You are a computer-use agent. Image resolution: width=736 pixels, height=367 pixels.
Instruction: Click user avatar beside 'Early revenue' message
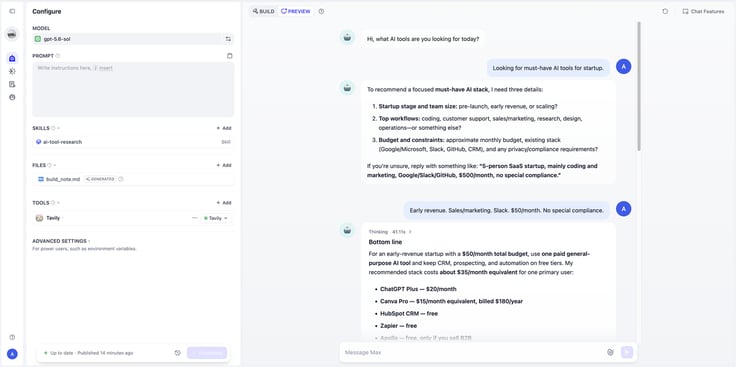[623, 209]
